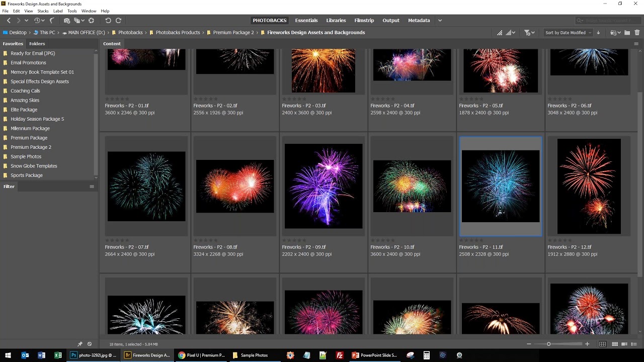Open in Camera Raw aperture icon
Screen dimensions: 644x362
tap(91, 21)
